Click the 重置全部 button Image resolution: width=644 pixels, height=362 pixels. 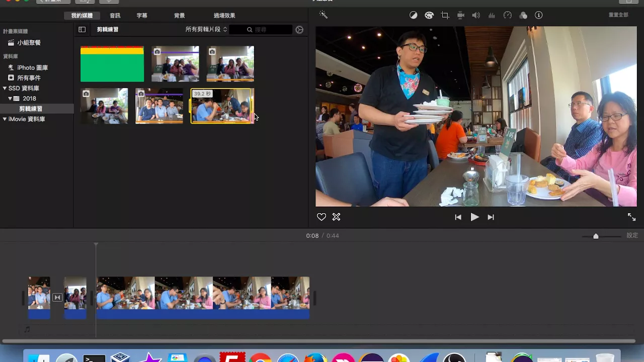[x=618, y=15]
